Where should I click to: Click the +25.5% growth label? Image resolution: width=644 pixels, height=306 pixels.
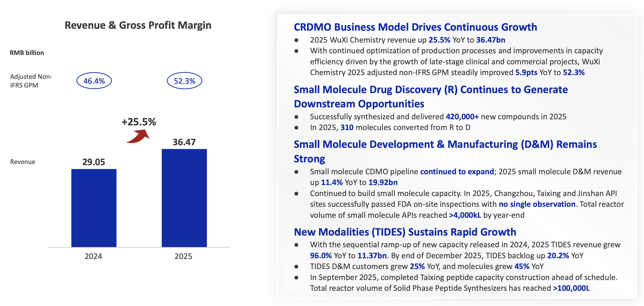(x=139, y=122)
